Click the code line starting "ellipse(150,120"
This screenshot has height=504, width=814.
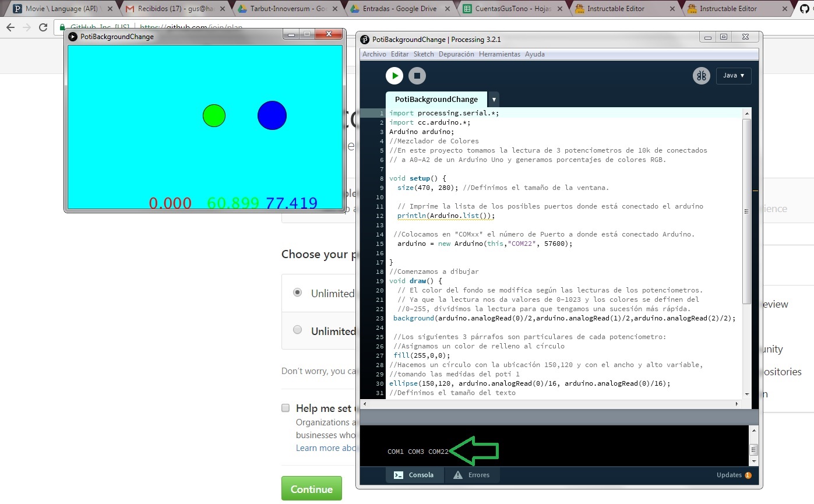[530, 383]
